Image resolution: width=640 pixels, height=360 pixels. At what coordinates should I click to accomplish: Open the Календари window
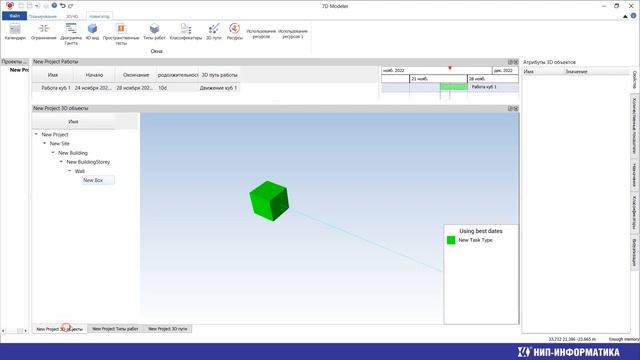[15, 32]
